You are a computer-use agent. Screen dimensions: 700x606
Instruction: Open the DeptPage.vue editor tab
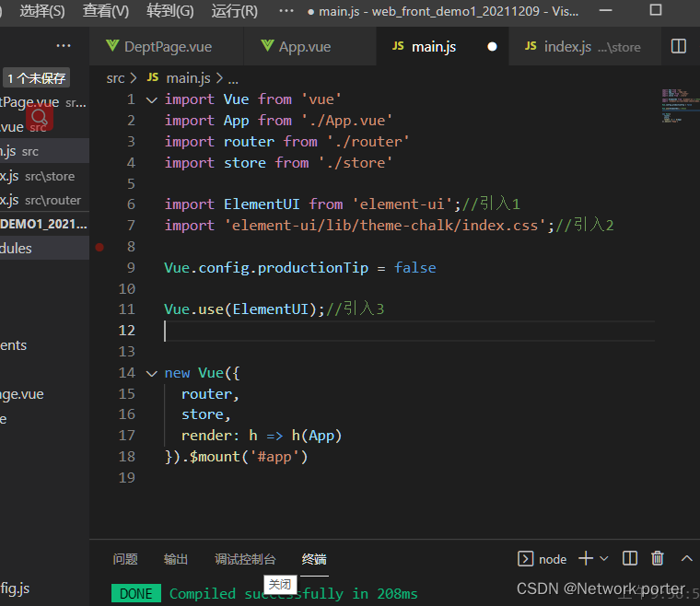[x=167, y=46]
